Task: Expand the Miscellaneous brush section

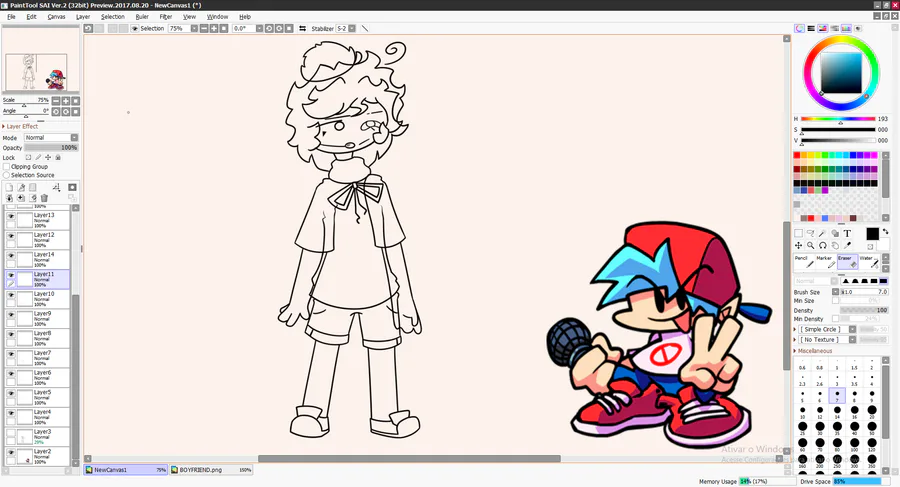Action: (813, 351)
